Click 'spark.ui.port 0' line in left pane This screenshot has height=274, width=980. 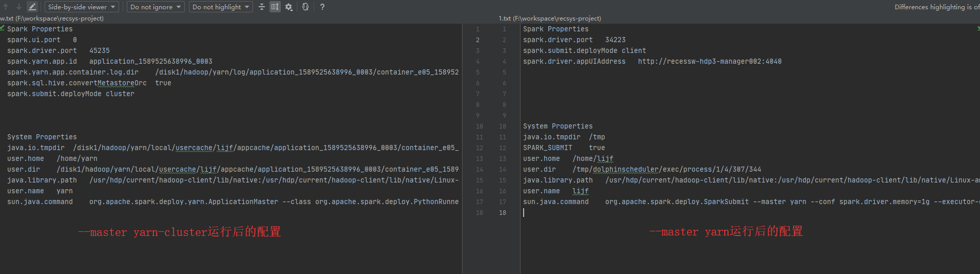[42, 40]
